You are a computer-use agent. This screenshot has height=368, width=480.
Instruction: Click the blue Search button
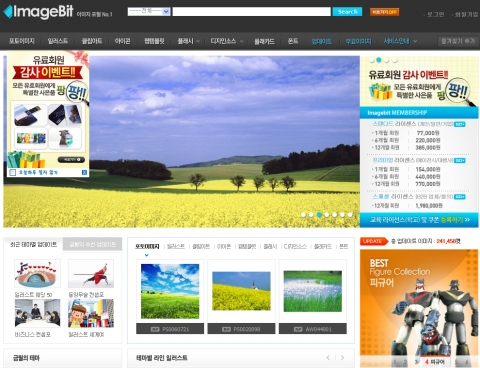tap(347, 12)
